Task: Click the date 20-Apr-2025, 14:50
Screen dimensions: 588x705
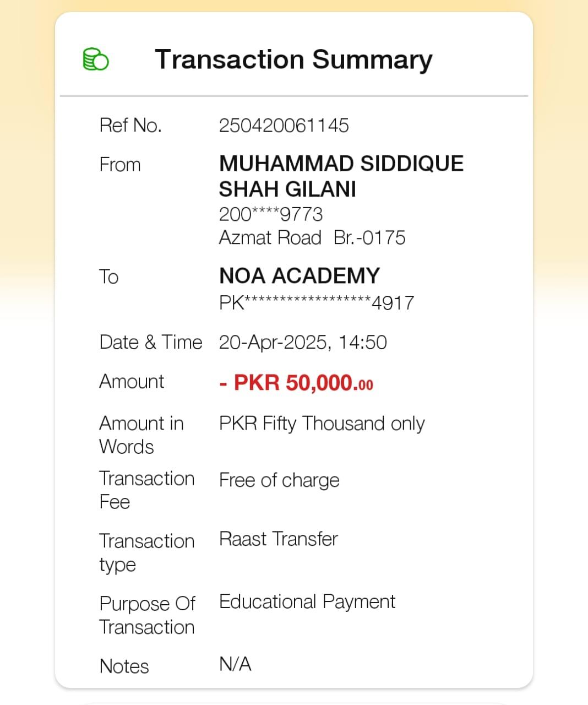Action: [303, 343]
